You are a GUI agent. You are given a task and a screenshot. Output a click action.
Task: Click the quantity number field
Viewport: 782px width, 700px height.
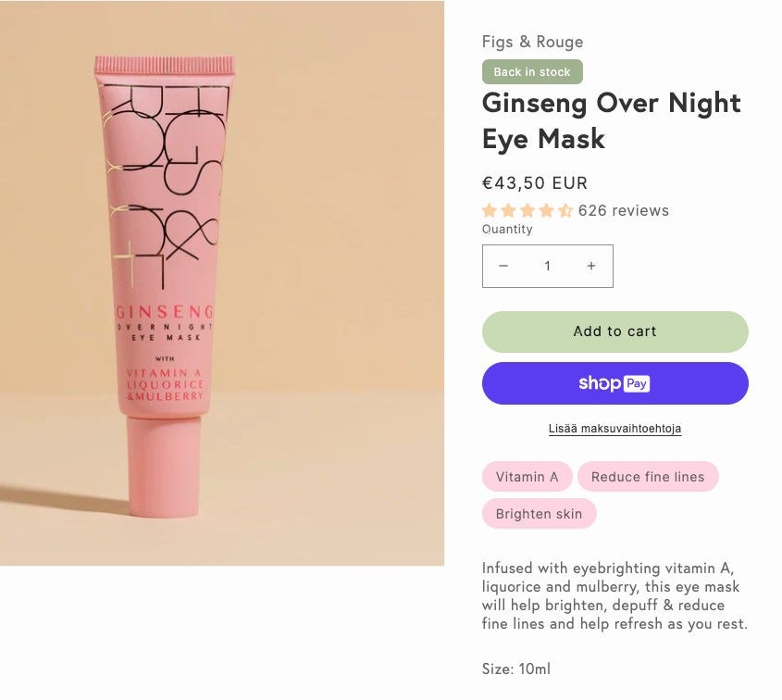click(547, 267)
